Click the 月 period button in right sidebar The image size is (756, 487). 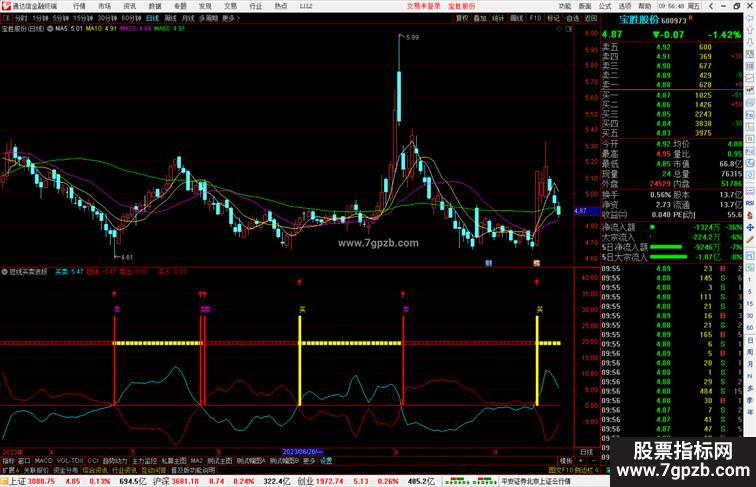pos(750,364)
